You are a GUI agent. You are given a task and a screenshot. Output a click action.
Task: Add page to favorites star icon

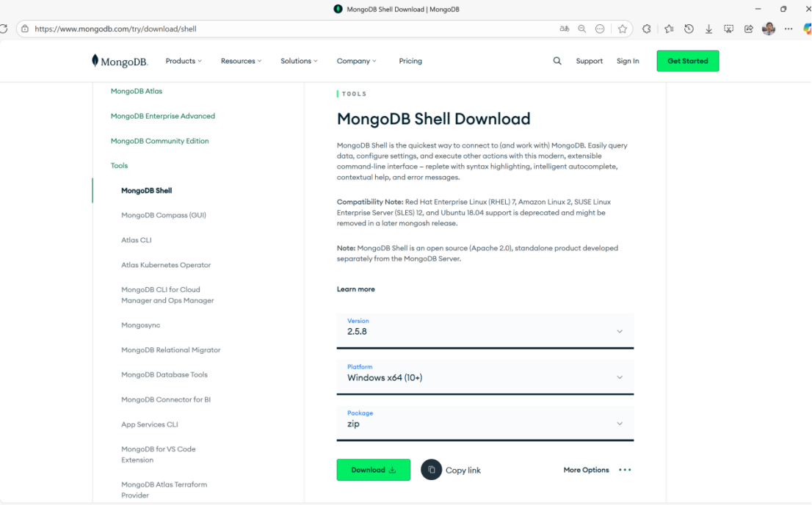623,29
